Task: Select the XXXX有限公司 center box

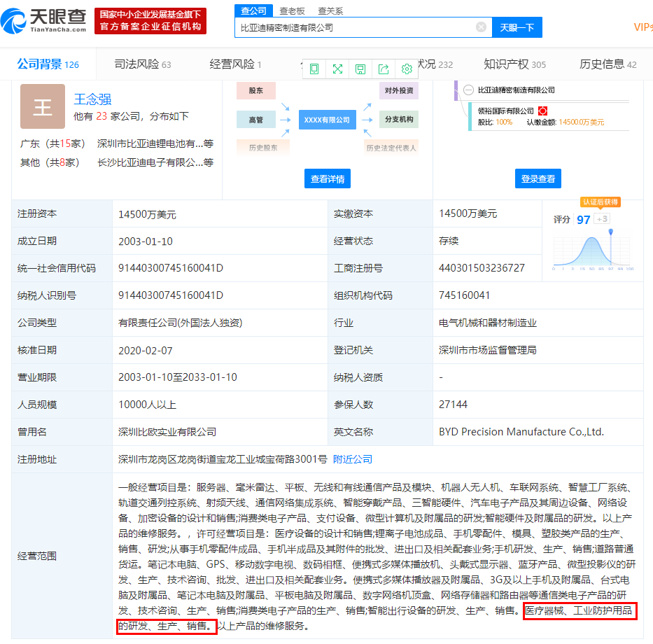Action: [328, 120]
